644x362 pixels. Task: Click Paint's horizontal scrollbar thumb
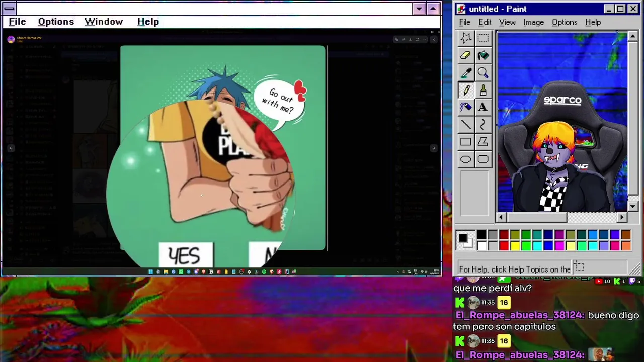pyautogui.click(x=536, y=217)
